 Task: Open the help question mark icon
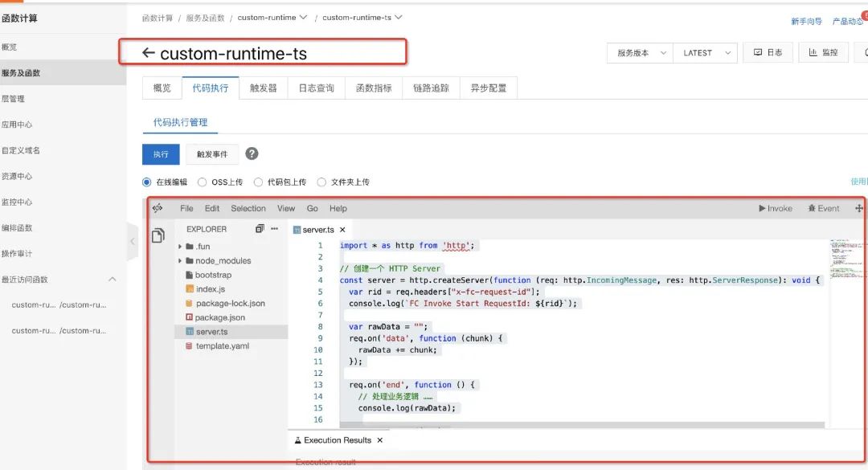click(252, 154)
